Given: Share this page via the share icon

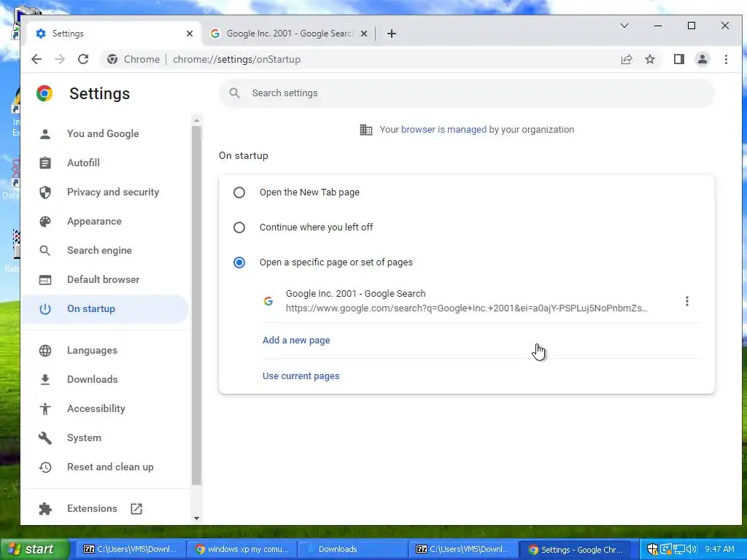Looking at the screenshot, I should point(627,60).
